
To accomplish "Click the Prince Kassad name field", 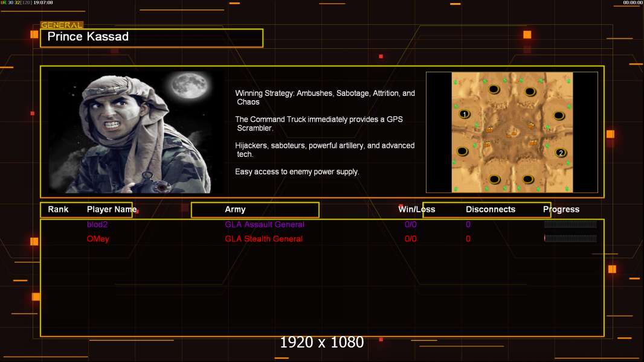I will click(x=152, y=38).
